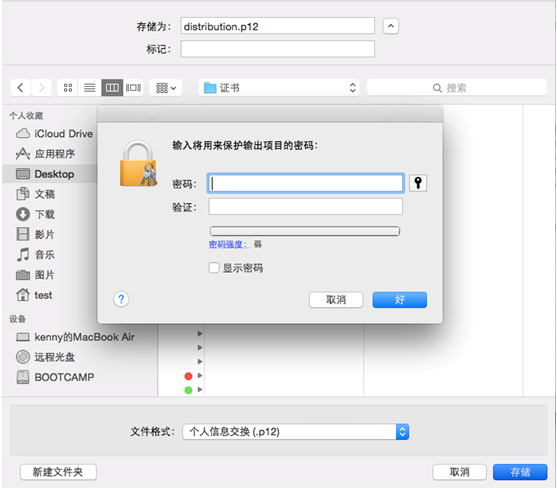The height and width of the screenshot is (492, 557).
Task: Switch to icon view mode
Action: pos(67,87)
